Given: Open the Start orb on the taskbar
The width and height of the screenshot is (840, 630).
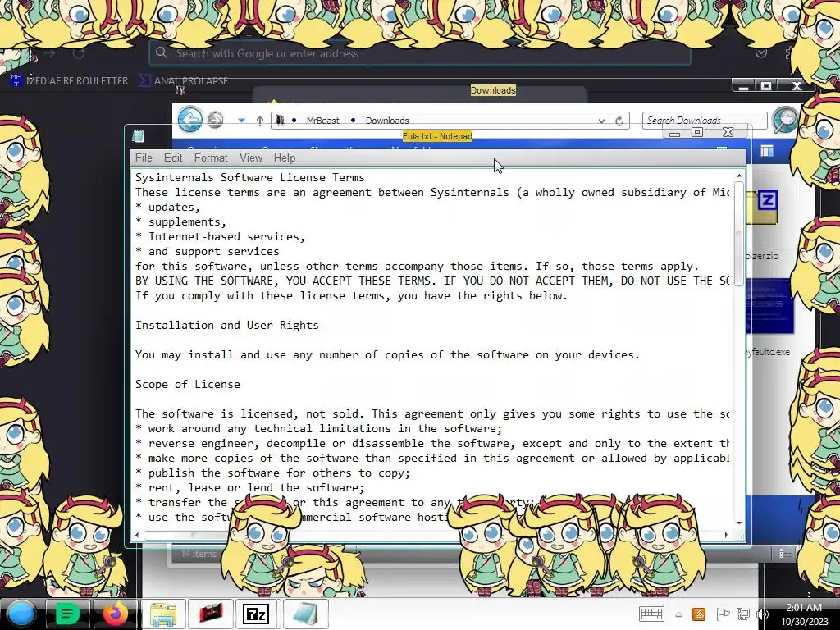Looking at the screenshot, I should pos(21,614).
